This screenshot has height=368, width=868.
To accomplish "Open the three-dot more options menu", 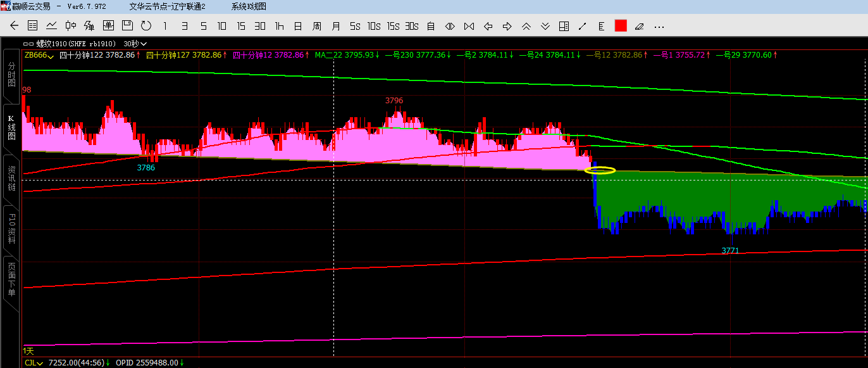I will (659, 26).
